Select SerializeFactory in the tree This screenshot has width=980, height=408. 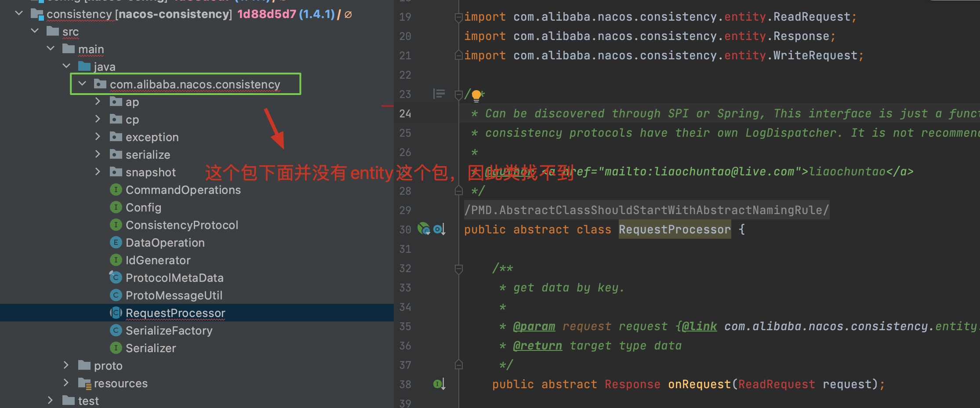click(169, 331)
